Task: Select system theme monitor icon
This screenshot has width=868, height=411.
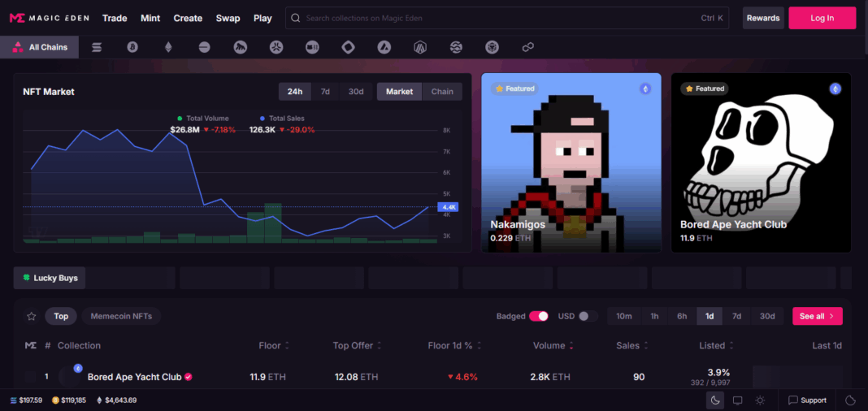Action: [x=737, y=400]
